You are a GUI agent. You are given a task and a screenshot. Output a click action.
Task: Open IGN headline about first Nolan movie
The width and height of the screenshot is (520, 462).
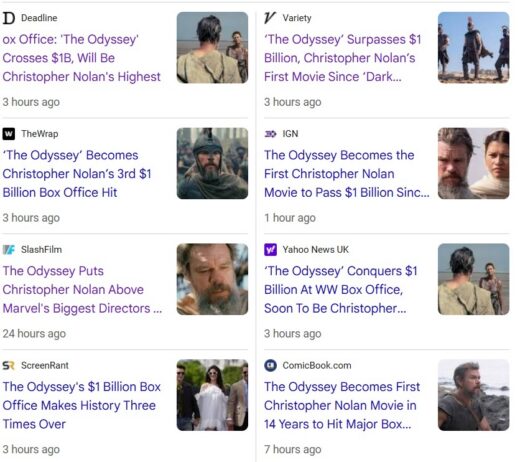(x=347, y=174)
